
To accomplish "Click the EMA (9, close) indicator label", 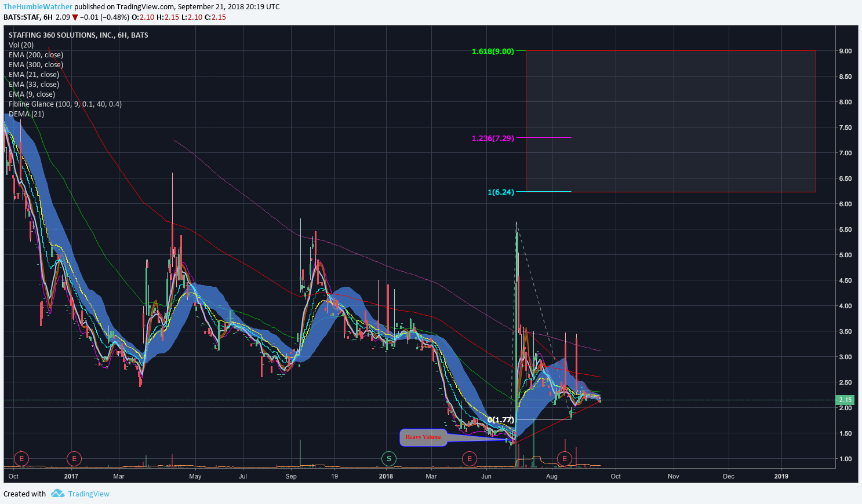I will (x=32, y=94).
